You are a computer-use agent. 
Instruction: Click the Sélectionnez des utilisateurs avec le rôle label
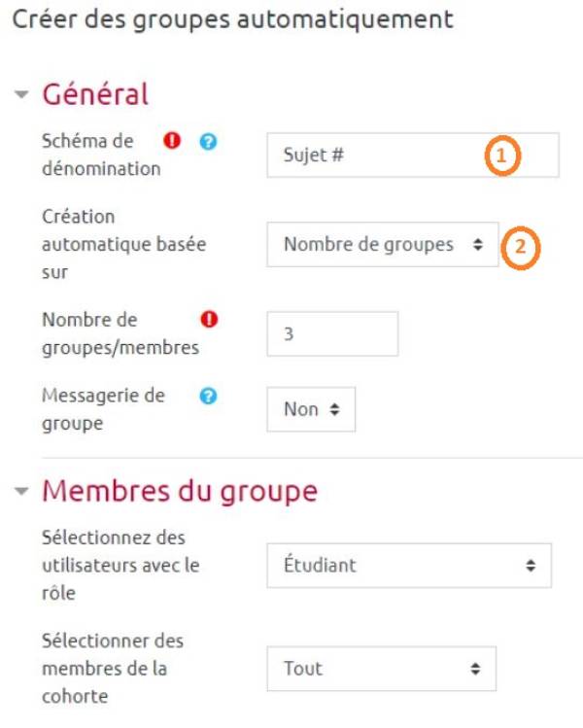120,565
